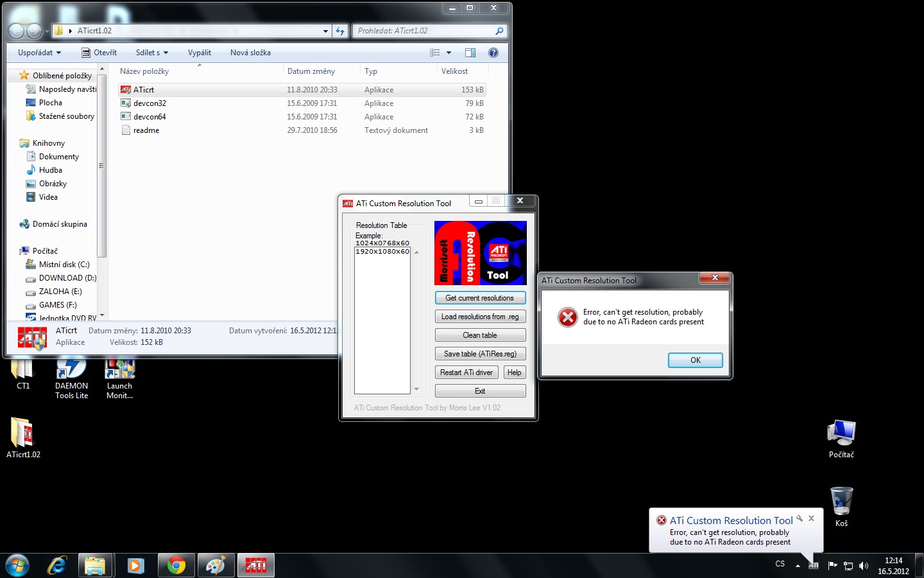
Task: Click the Restart ATi driver button
Action: point(466,372)
